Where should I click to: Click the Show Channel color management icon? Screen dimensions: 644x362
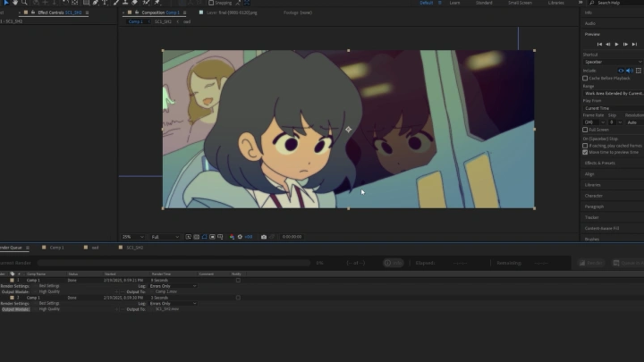click(232, 237)
